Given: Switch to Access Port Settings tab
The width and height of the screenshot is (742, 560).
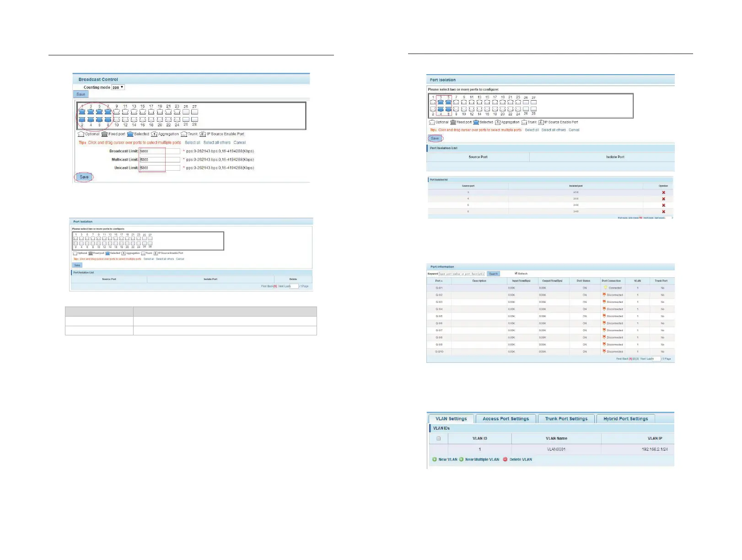Looking at the screenshot, I should pos(505,419).
